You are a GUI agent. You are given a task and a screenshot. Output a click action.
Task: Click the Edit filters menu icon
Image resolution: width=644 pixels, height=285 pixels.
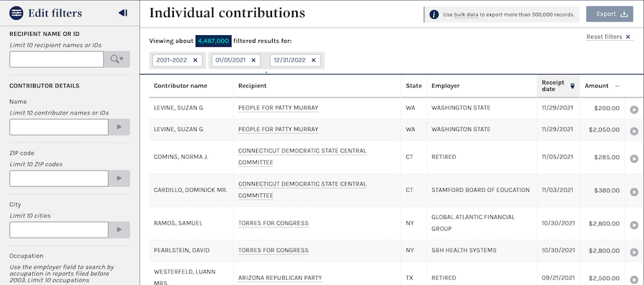(16, 13)
